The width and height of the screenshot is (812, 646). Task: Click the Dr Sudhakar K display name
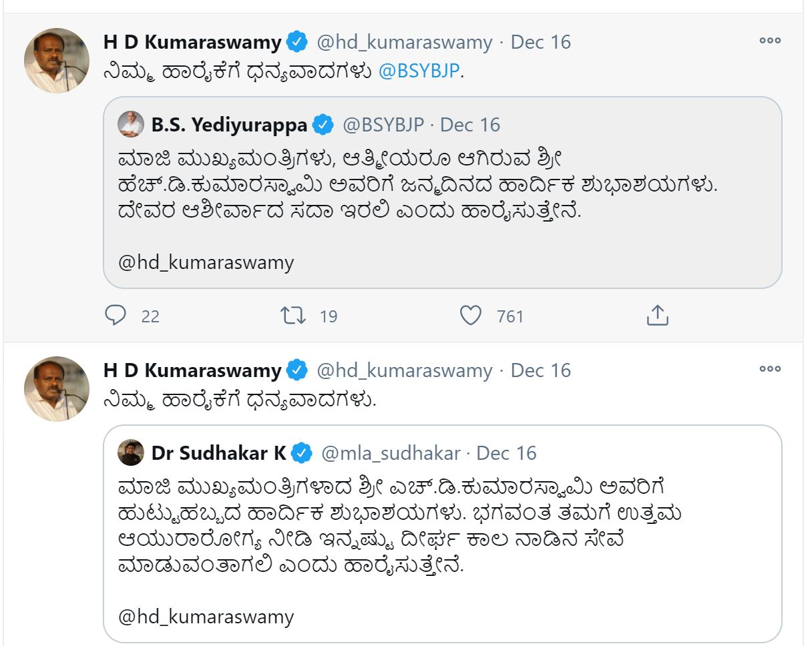pyautogui.click(x=218, y=453)
